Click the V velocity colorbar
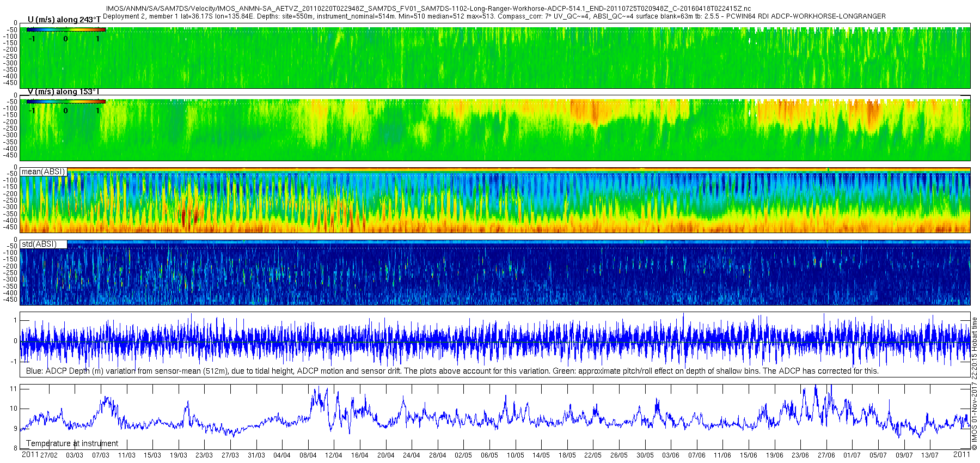The width and height of the screenshot is (980, 463). point(66,101)
